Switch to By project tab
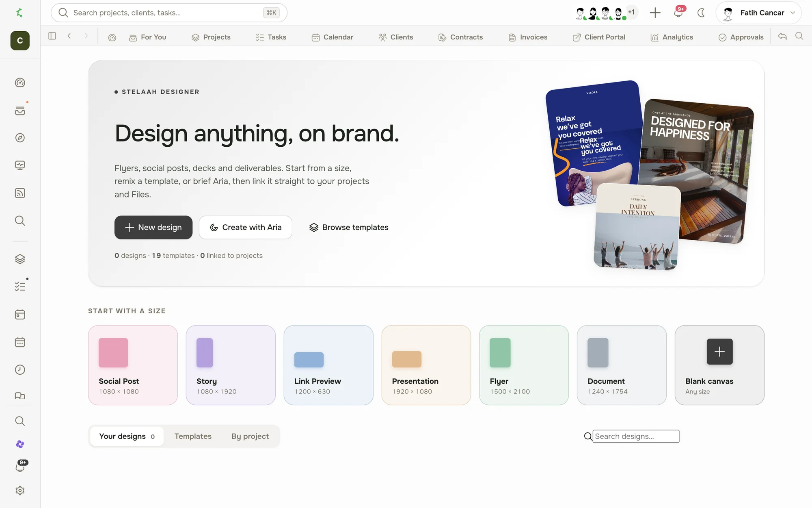The width and height of the screenshot is (812, 508). tap(250, 436)
